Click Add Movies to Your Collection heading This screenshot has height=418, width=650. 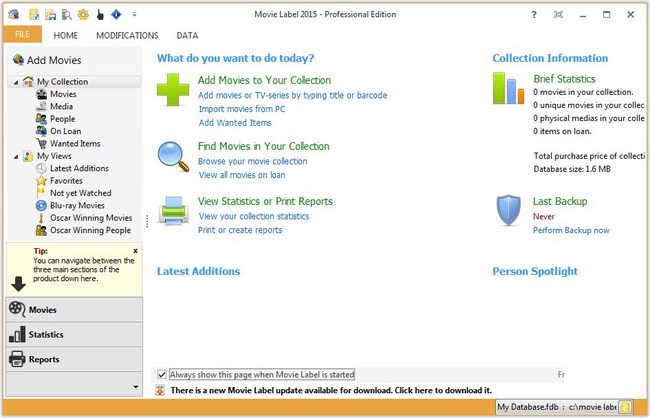tap(264, 80)
